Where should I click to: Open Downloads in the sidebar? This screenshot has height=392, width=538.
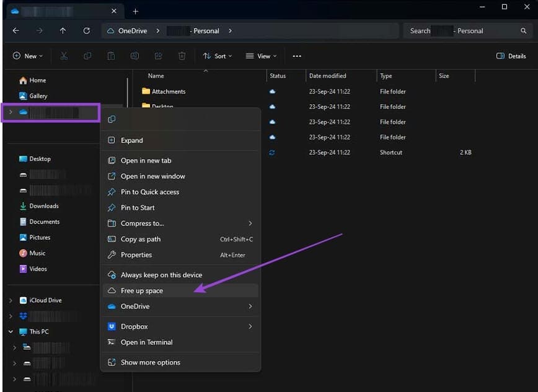click(x=39, y=206)
